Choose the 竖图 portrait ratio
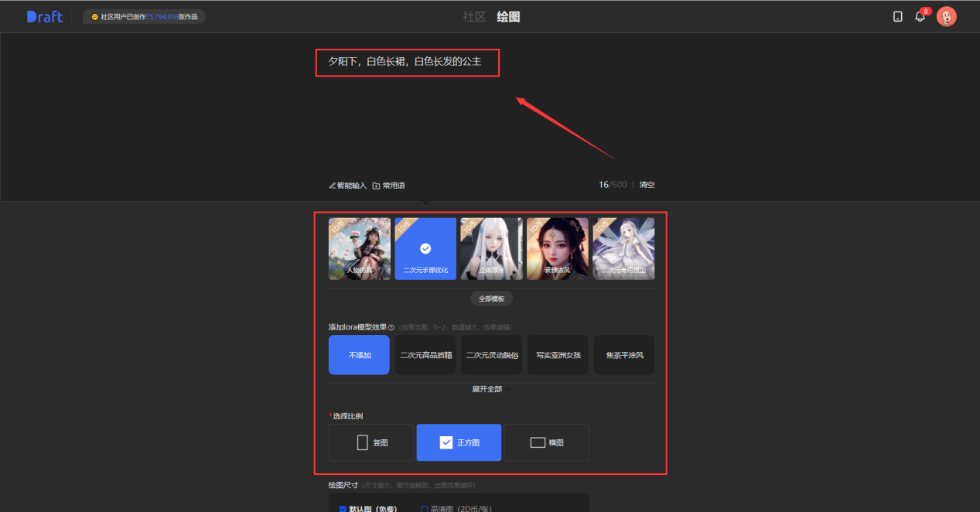The height and width of the screenshot is (512, 980). click(x=371, y=442)
